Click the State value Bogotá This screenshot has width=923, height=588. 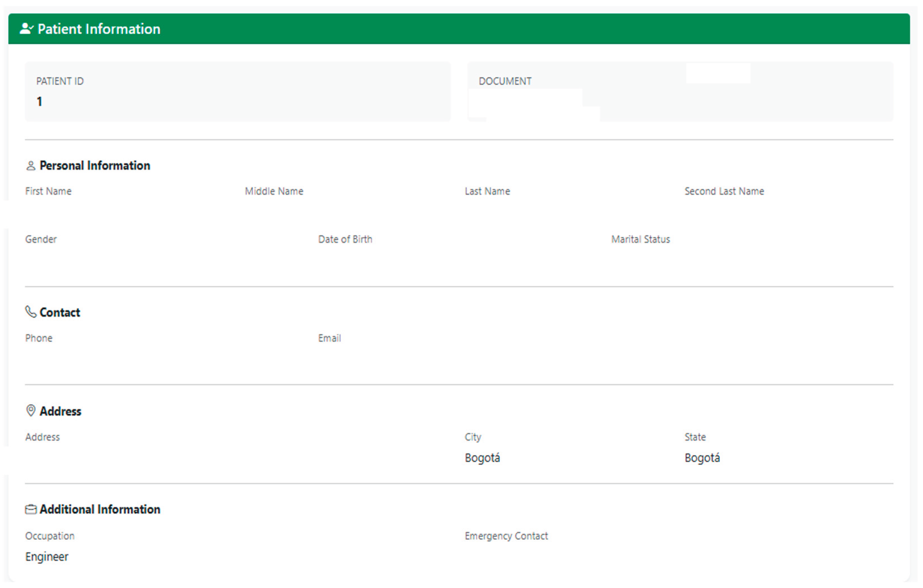pyautogui.click(x=702, y=458)
